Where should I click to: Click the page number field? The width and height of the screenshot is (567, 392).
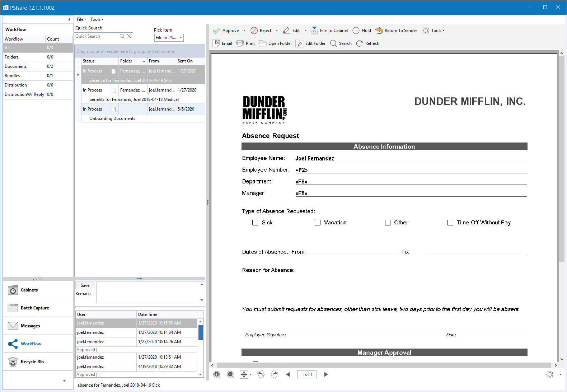tap(307, 374)
